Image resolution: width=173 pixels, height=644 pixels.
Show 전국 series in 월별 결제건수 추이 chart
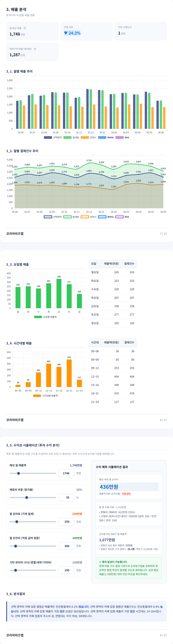tap(122, 217)
